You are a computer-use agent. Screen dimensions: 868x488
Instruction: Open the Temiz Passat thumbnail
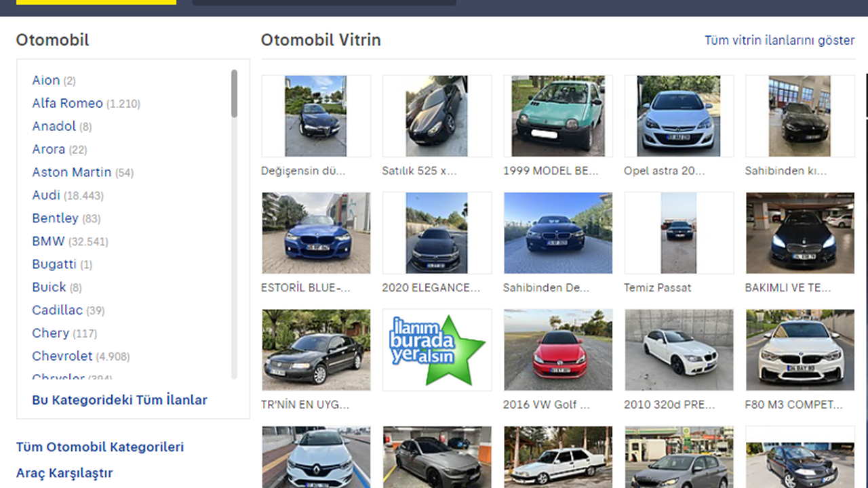click(x=679, y=233)
